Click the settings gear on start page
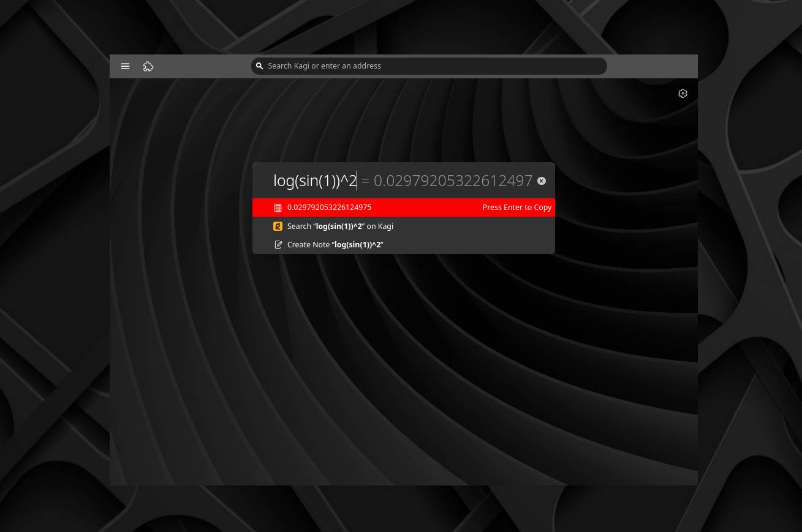This screenshot has height=532, width=802. coord(683,94)
